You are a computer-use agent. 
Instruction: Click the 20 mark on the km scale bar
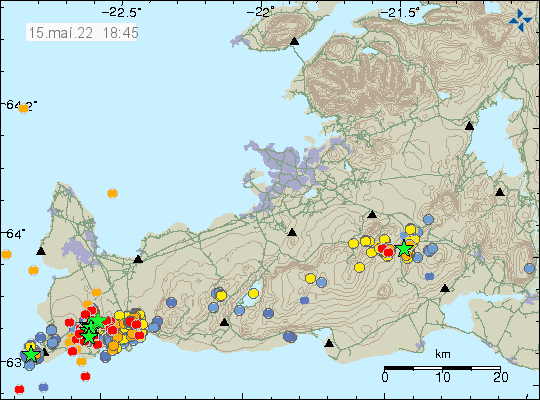tap(500, 377)
